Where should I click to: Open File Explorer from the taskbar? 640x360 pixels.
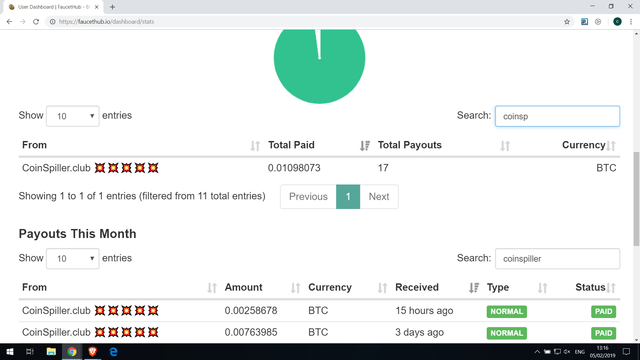point(51,351)
